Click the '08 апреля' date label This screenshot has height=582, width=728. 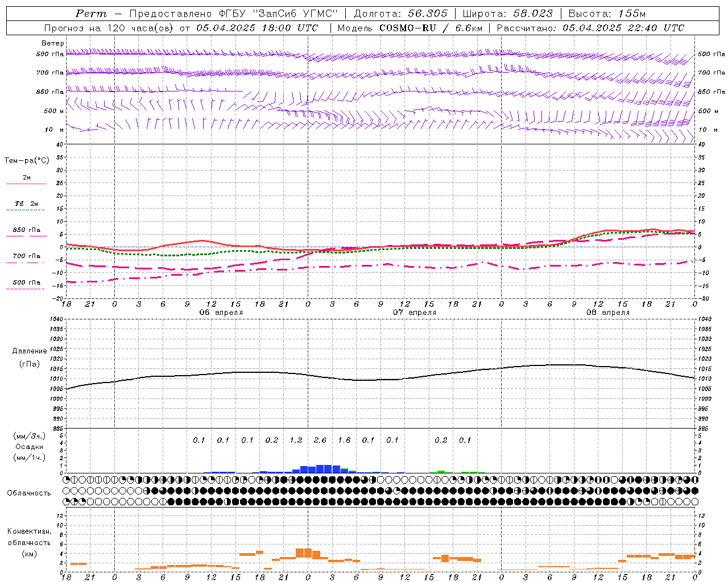(x=608, y=313)
